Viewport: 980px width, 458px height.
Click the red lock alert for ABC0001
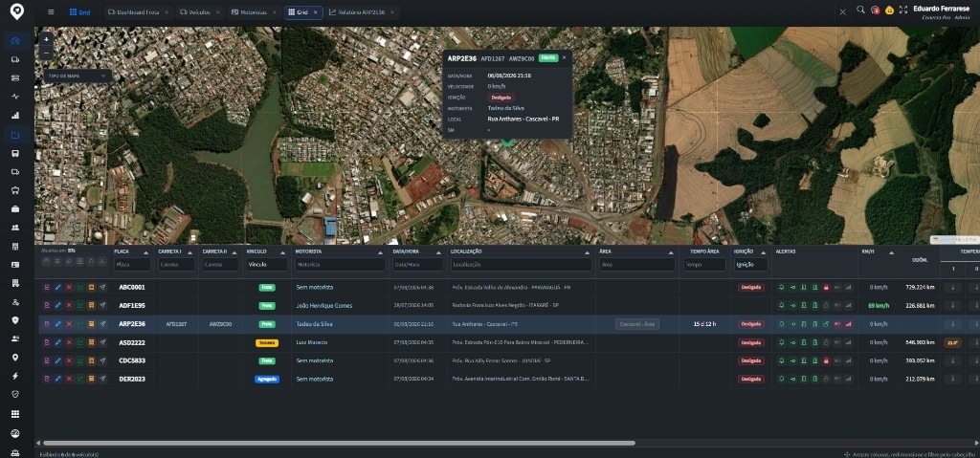(x=826, y=288)
